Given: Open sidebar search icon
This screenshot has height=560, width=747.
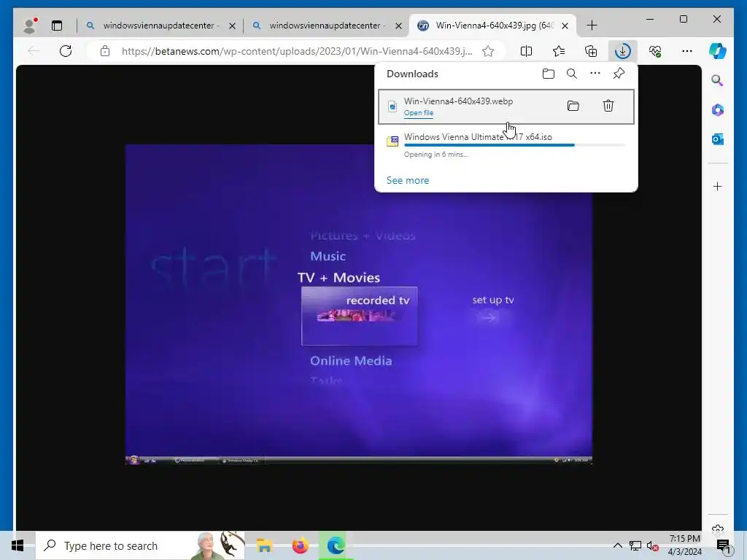Looking at the screenshot, I should (718, 80).
